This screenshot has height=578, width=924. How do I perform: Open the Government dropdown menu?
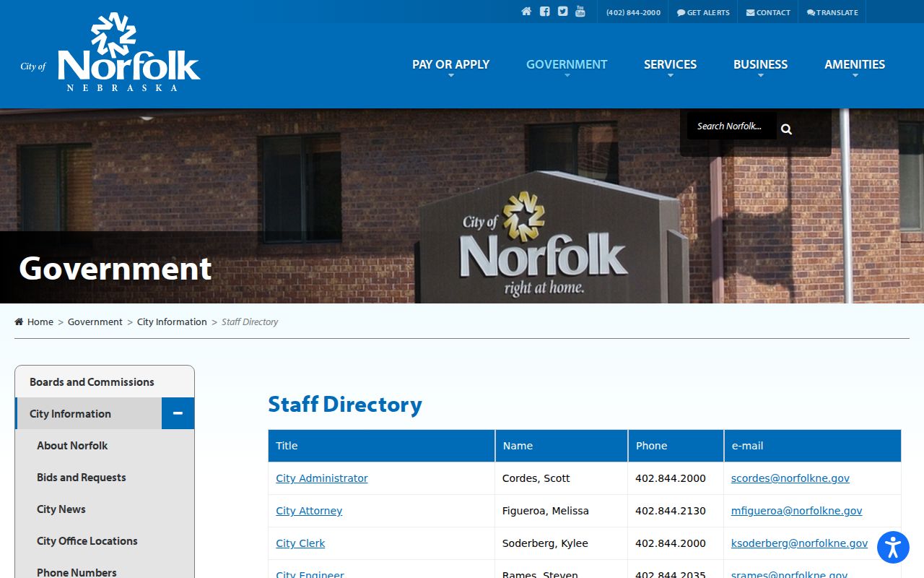[567, 64]
